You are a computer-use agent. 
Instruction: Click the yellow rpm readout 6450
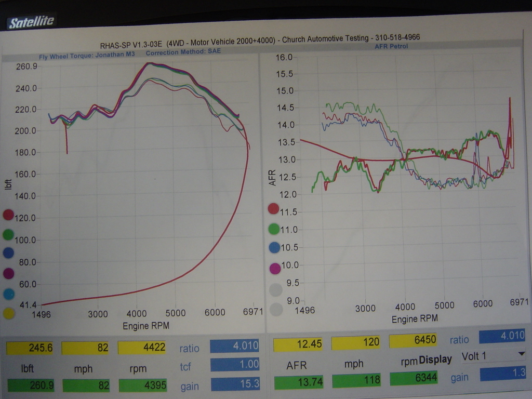(412, 340)
